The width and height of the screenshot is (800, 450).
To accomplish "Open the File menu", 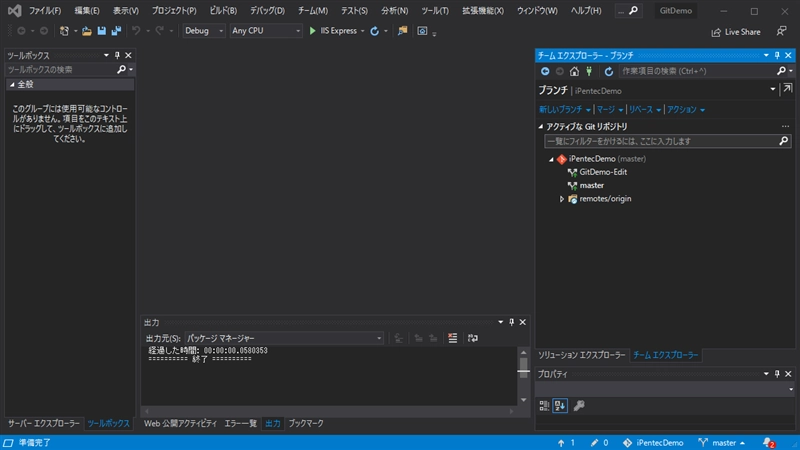I will [x=45, y=11].
